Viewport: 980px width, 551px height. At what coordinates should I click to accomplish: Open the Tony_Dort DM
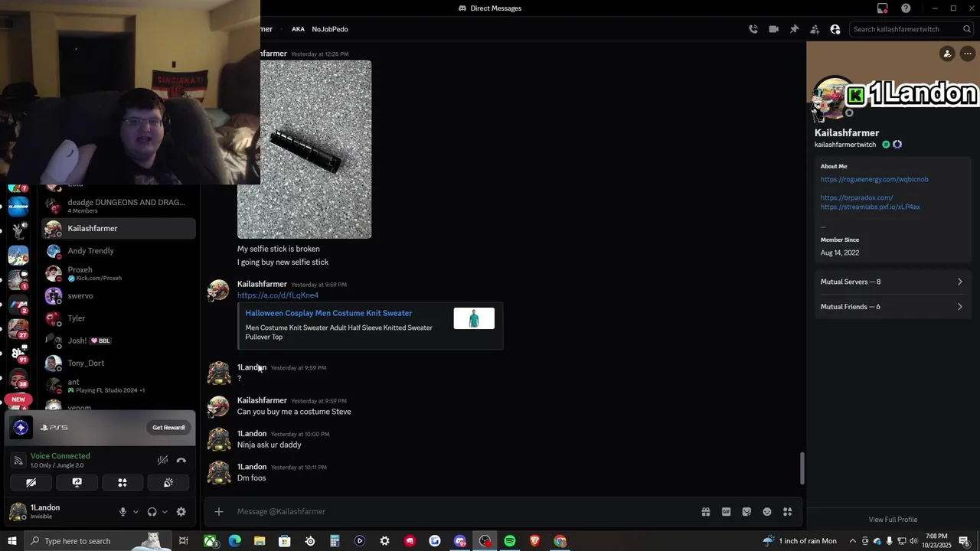tap(119, 363)
